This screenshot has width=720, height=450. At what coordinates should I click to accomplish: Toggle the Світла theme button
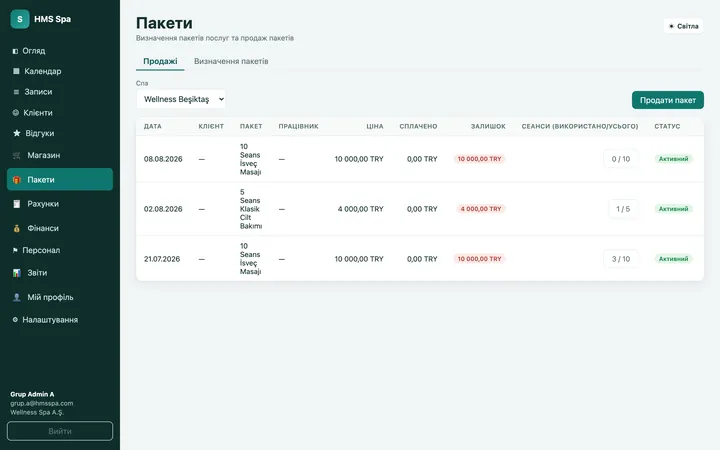tap(683, 26)
